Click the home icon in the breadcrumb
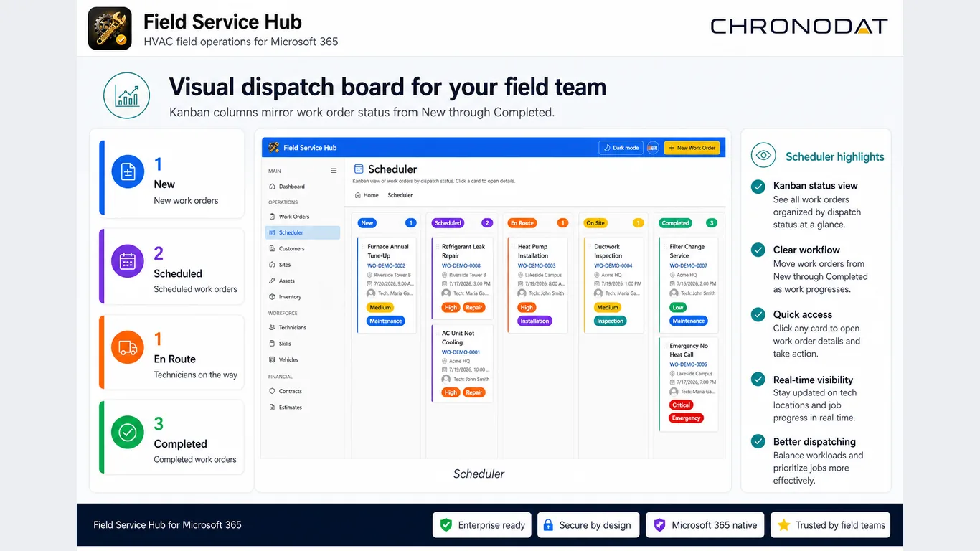 click(357, 195)
